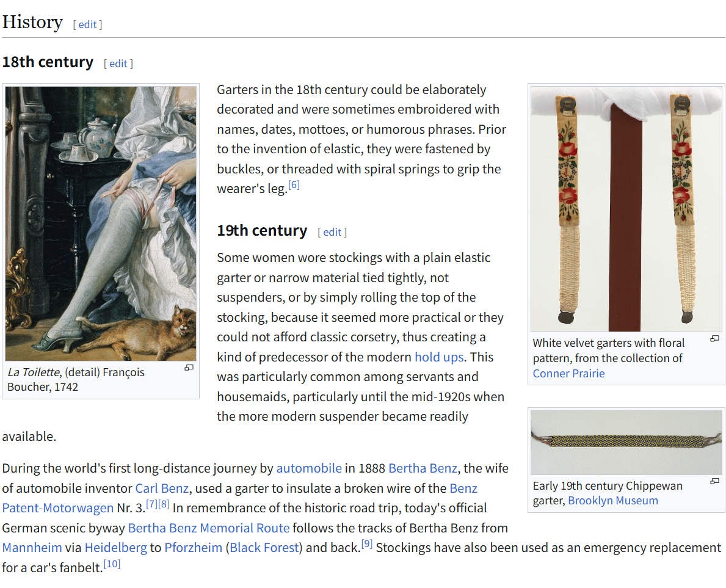Click enlarge icon beside white velvet garters caption
Image resolution: width=726 pixels, height=588 pixels.
pyautogui.click(x=715, y=338)
